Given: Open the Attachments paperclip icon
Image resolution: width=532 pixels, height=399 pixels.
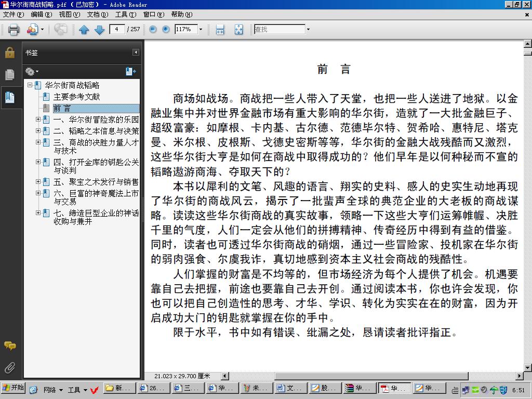Looking at the screenshot, I should point(10,367).
